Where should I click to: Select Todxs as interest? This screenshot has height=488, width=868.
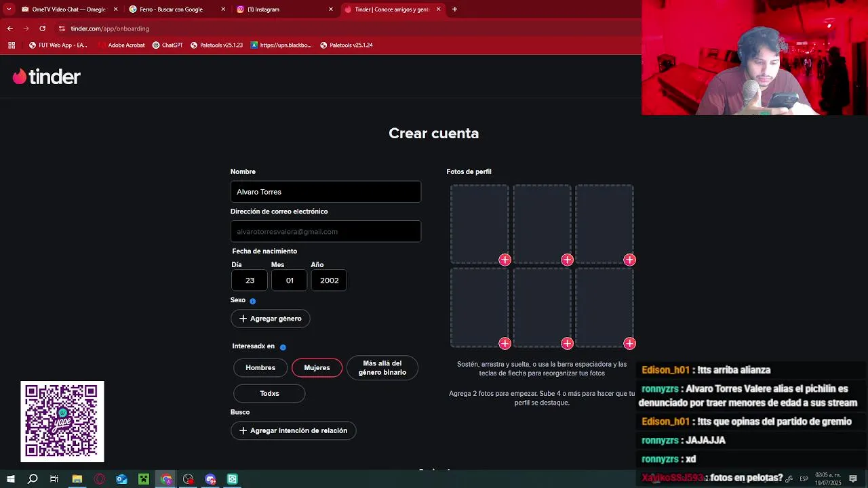pyautogui.click(x=269, y=393)
